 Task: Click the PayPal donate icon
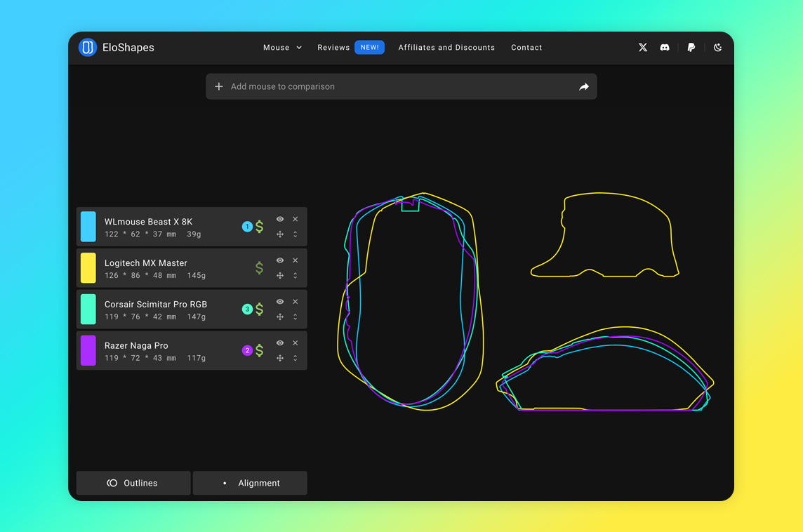[691, 47]
